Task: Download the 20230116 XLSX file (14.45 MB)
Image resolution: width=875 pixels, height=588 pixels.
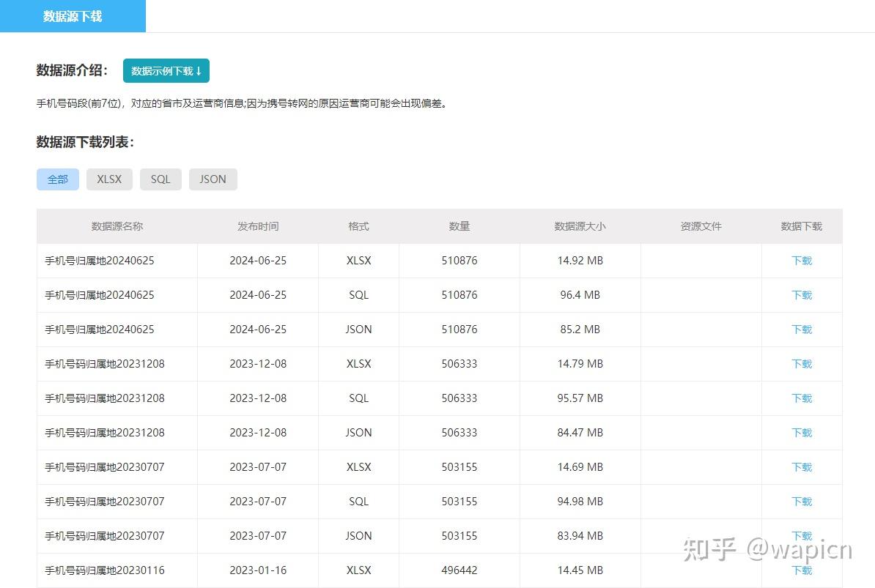Action: (x=802, y=570)
